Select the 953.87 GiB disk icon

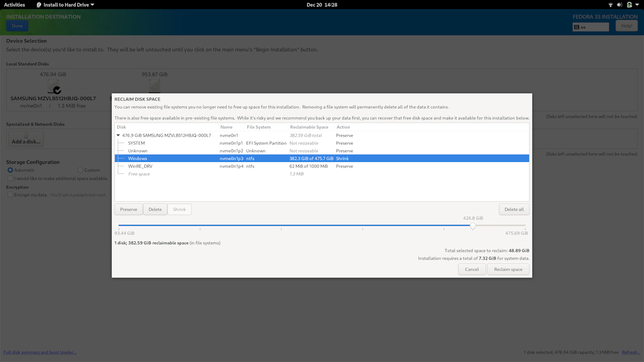(x=154, y=85)
